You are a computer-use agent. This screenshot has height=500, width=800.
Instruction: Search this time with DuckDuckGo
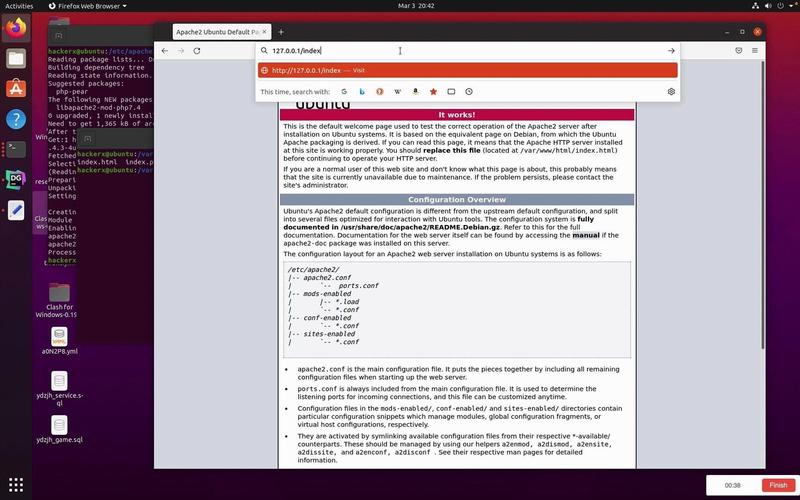tap(380, 92)
